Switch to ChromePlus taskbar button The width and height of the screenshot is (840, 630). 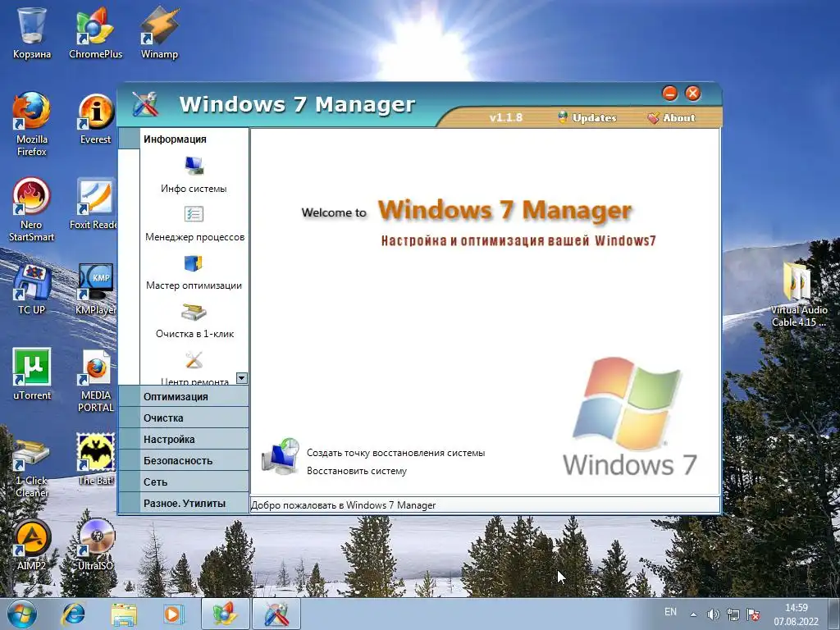pyautogui.click(x=226, y=614)
